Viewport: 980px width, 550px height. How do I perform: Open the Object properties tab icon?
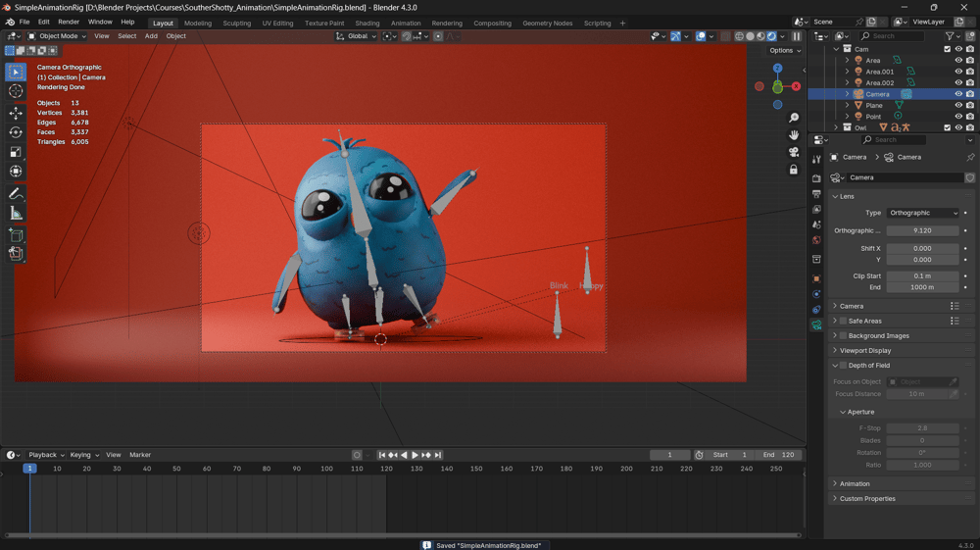[816, 278]
